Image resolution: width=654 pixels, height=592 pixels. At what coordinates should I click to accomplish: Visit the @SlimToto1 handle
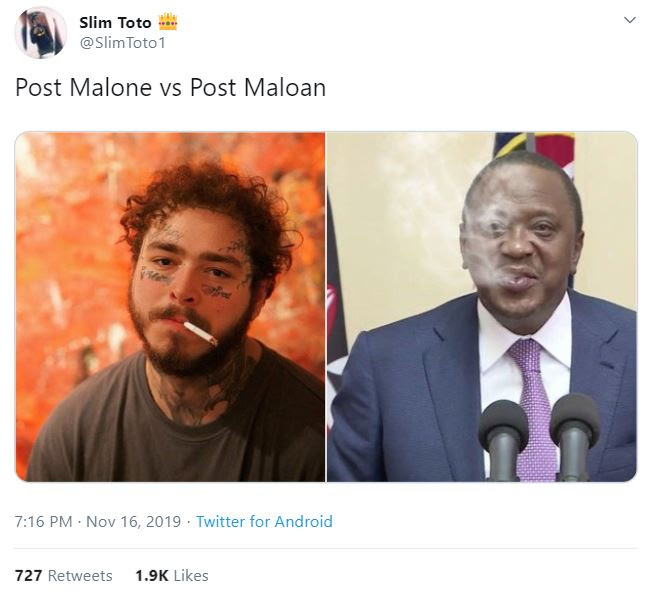point(122,43)
